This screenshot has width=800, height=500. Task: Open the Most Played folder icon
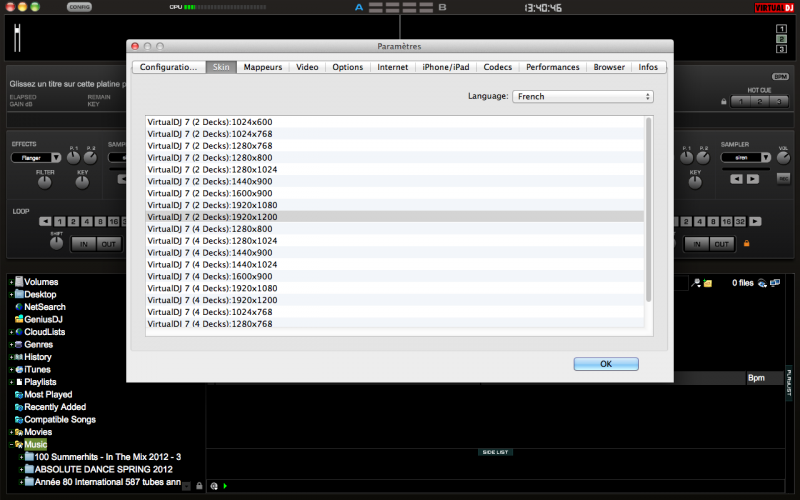[x=19, y=394]
